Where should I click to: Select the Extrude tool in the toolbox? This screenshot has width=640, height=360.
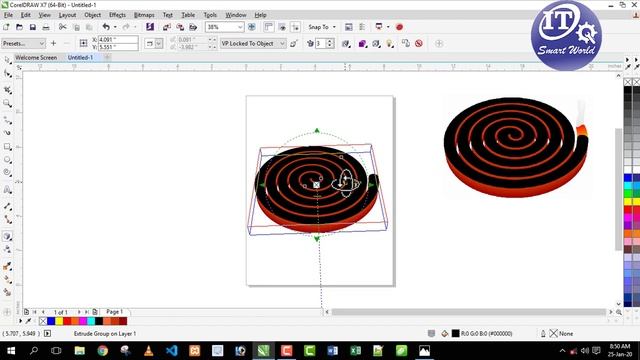click(x=7, y=236)
